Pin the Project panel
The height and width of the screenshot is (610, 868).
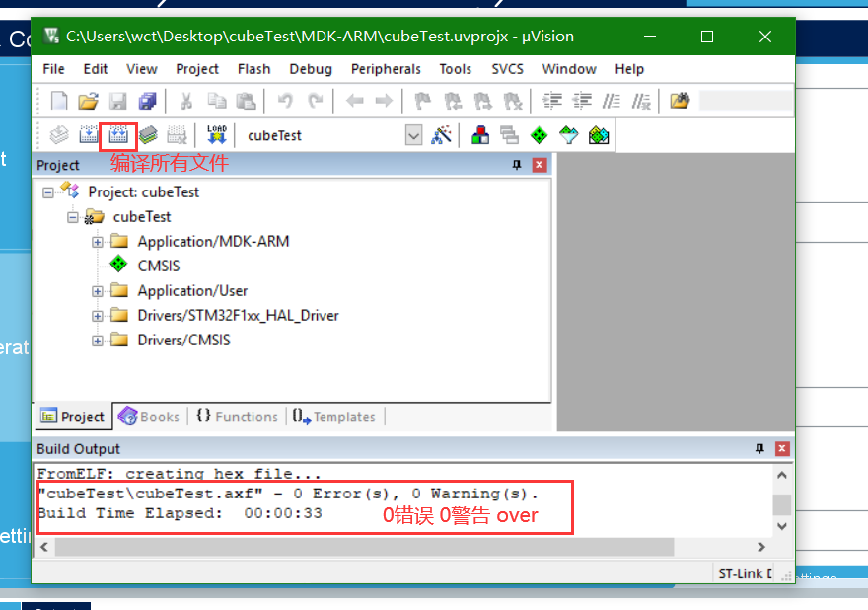coord(517,165)
